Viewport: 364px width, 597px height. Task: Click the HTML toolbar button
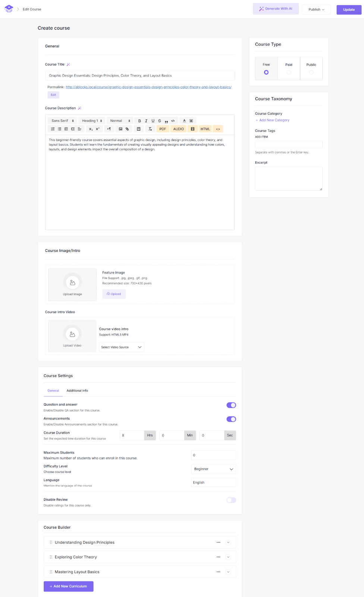[205, 129]
